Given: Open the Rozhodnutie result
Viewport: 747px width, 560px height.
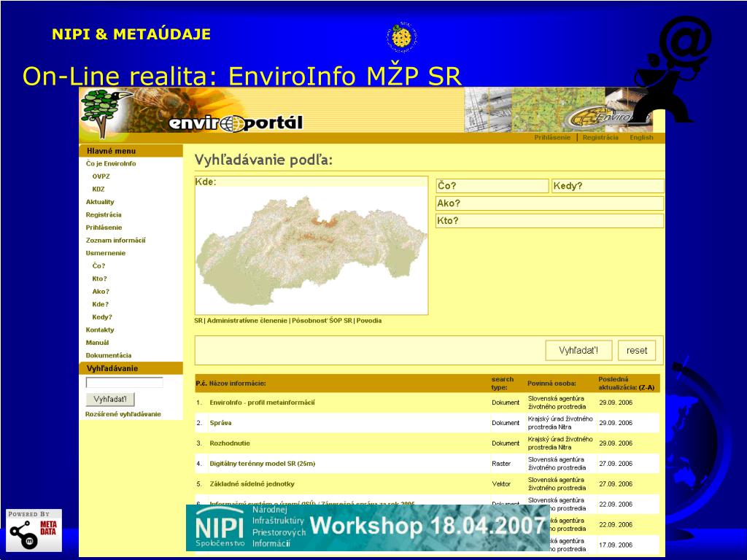Looking at the screenshot, I should [230, 443].
